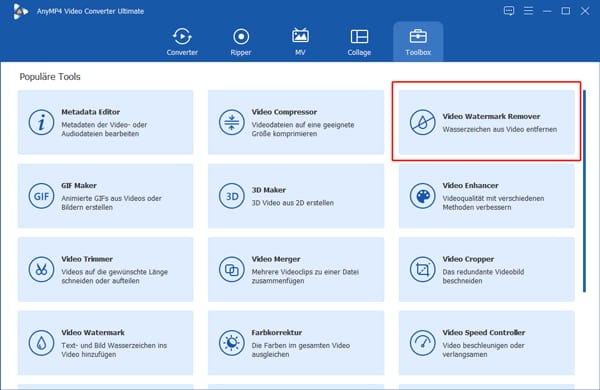The image size is (600, 390).
Task: Close the AnyMP4 Video Converter window
Action: [x=585, y=11]
